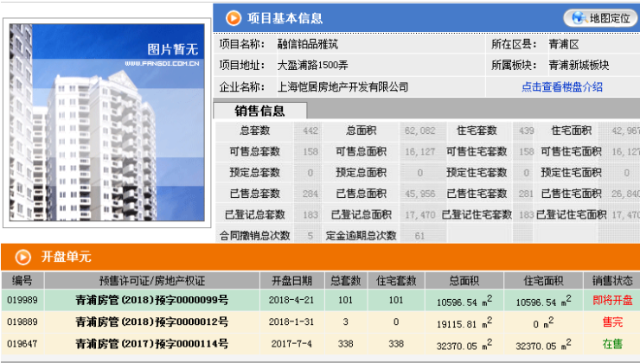Click the 售完 status label
The image size is (640, 363).
[x=612, y=322]
